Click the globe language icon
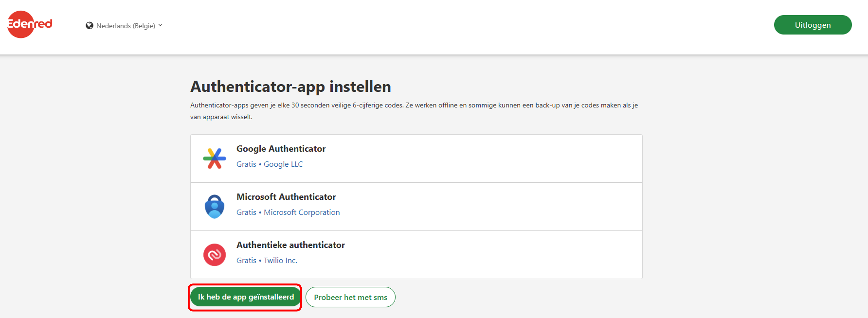Viewport: 868px width, 318px height. [89, 26]
